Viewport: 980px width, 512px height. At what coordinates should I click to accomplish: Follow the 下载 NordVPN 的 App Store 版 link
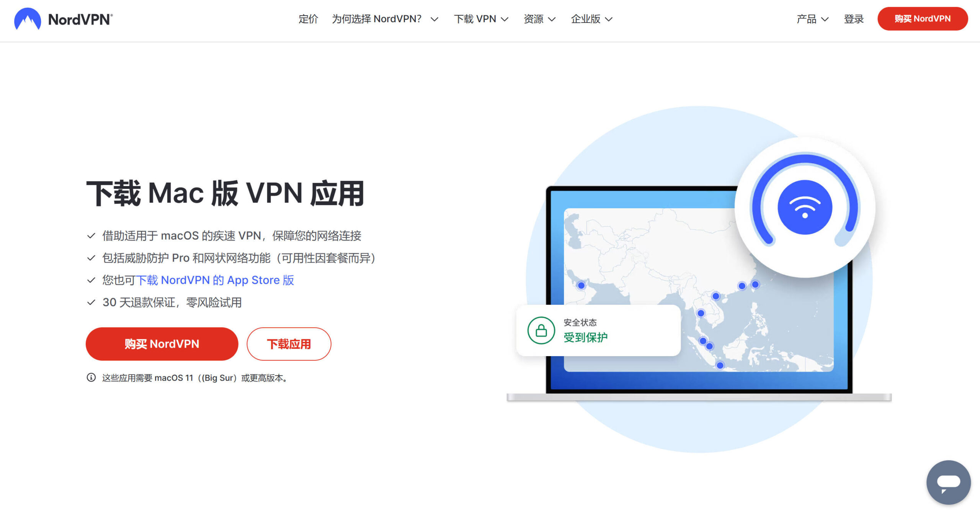(x=215, y=280)
